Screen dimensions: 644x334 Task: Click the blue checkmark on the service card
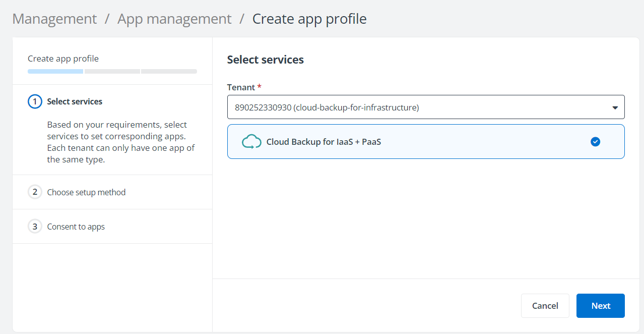pyautogui.click(x=595, y=142)
